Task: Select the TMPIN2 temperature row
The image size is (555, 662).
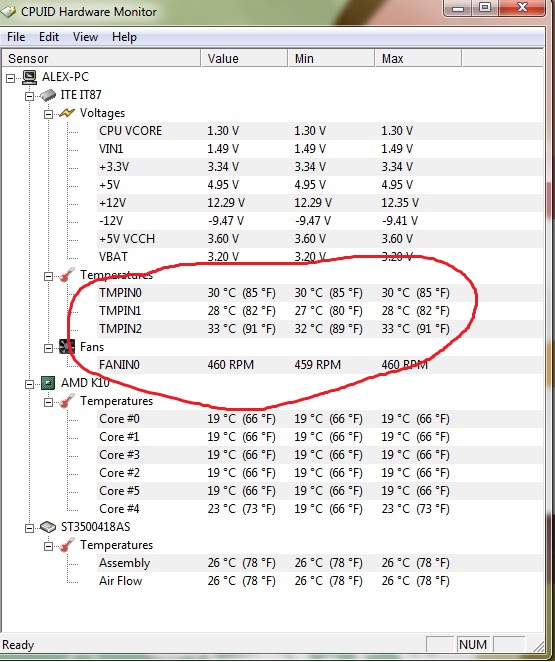Action: (320, 329)
